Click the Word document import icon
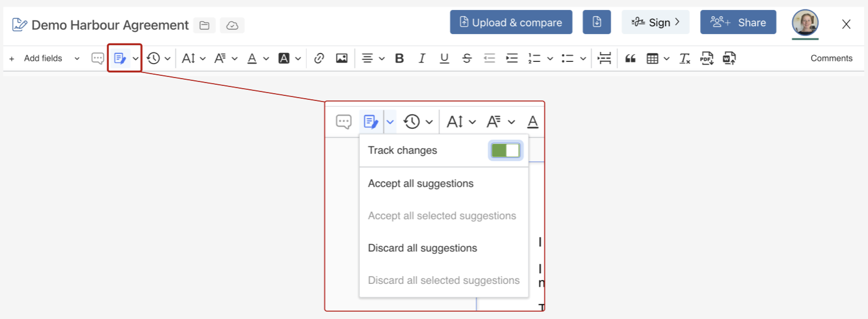 point(729,58)
